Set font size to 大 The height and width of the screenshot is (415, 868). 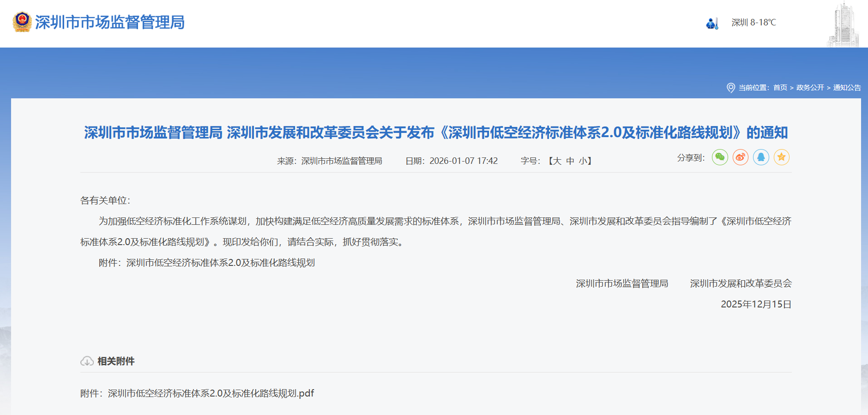point(557,161)
